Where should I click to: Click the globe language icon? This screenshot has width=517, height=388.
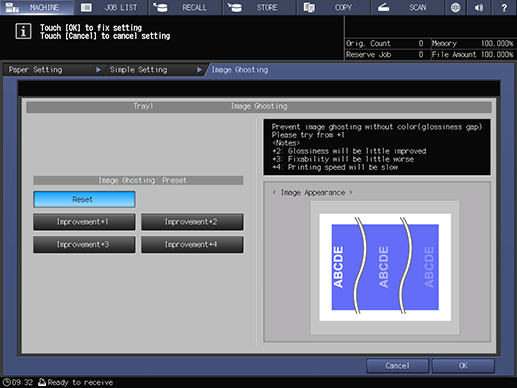455,7
